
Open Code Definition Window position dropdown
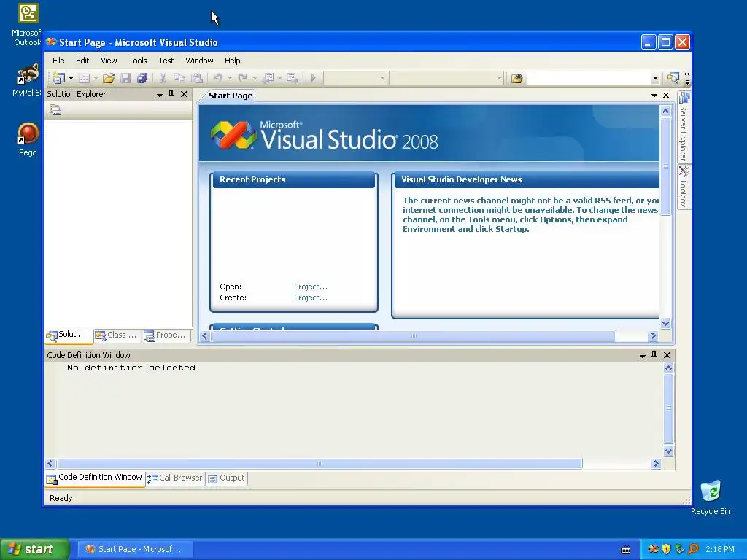pyautogui.click(x=642, y=356)
